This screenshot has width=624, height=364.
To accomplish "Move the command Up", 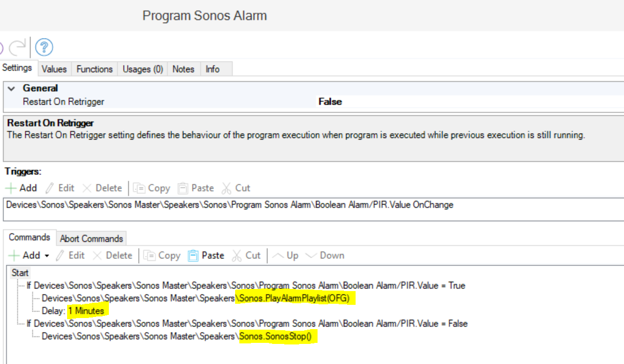I will tap(286, 256).
